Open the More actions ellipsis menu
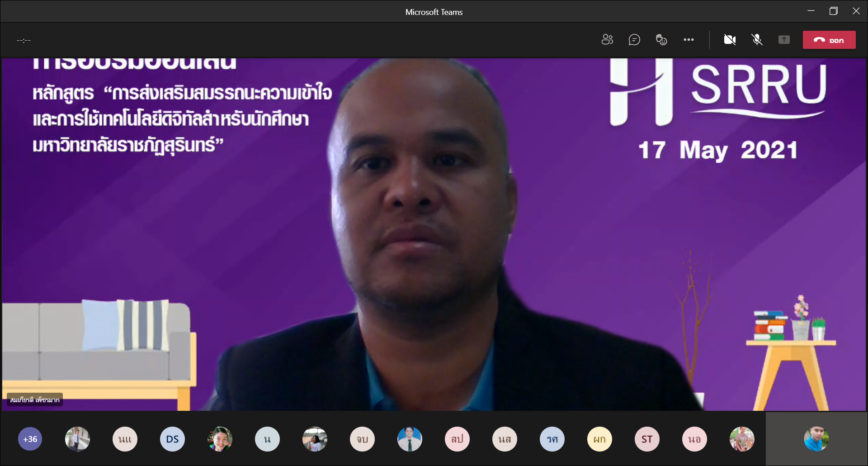 point(689,40)
